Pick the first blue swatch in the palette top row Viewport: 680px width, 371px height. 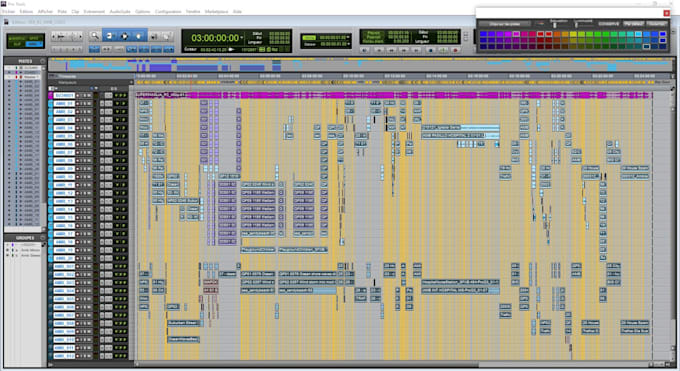point(484,34)
